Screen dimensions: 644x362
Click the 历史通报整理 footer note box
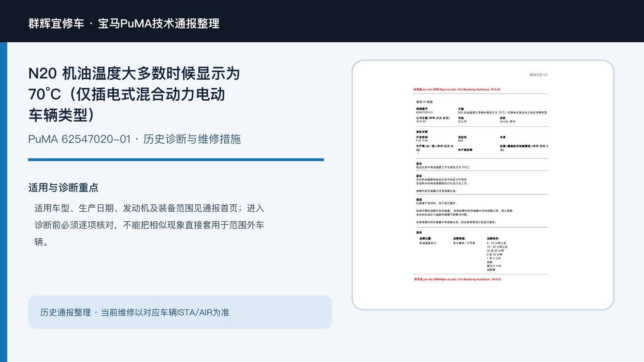click(x=180, y=312)
